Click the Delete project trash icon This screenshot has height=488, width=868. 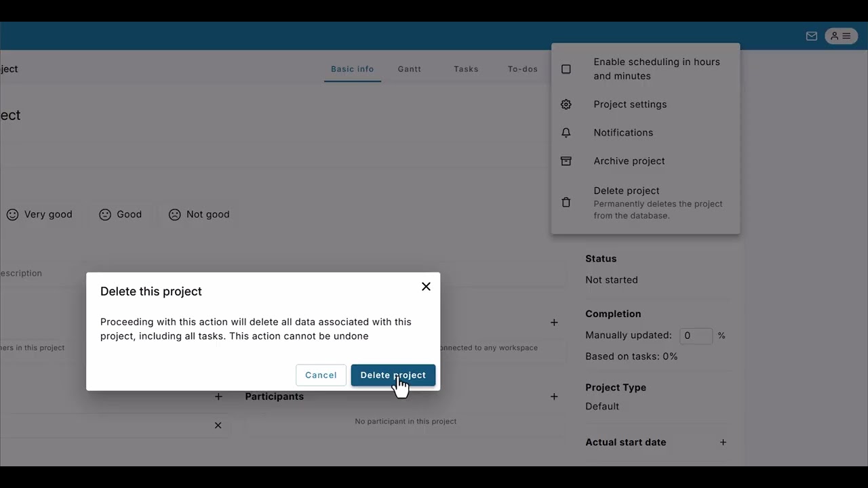566,202
